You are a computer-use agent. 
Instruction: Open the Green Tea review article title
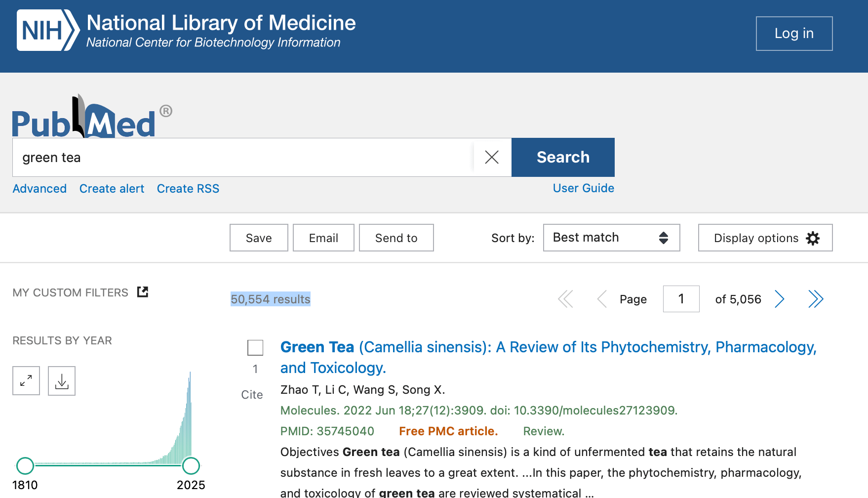pyautogui.click(x=548, y=357)
